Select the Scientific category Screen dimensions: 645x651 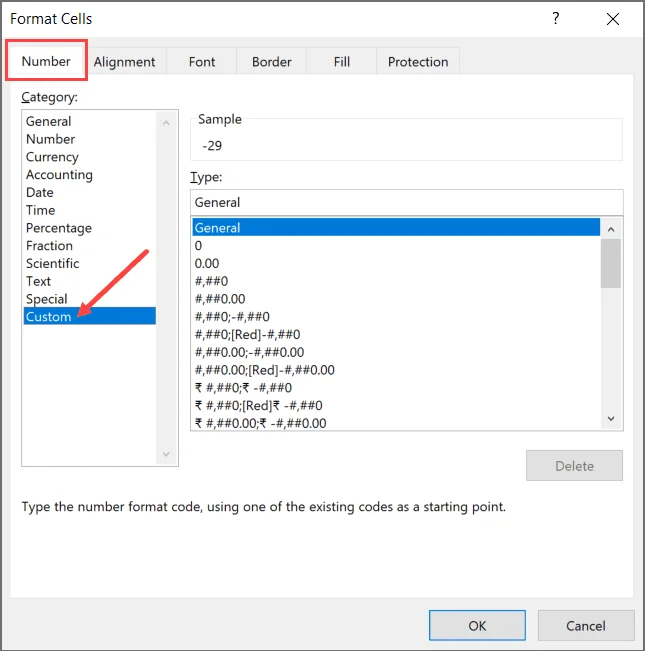52,264
